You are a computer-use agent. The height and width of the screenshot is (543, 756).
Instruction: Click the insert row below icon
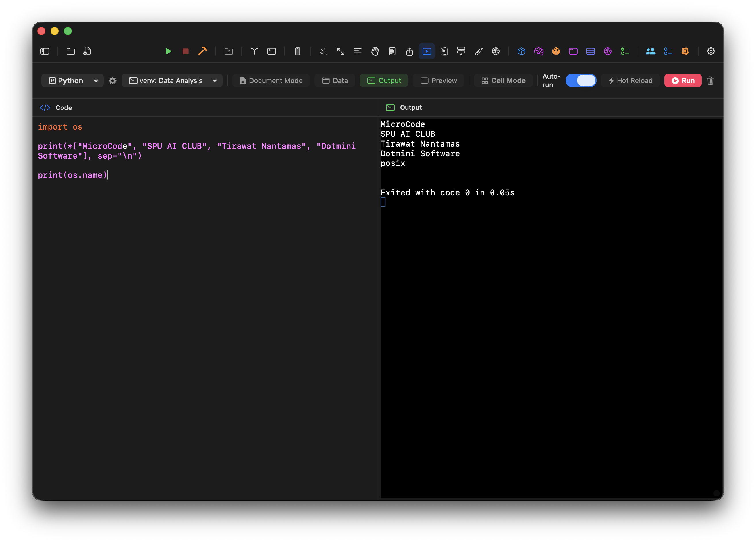click(x=461, y=51)
